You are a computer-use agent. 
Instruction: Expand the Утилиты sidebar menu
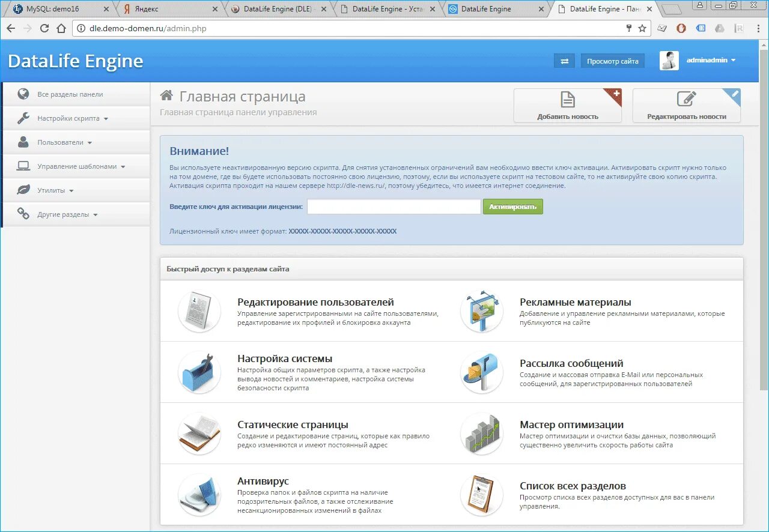click(76, 190)
